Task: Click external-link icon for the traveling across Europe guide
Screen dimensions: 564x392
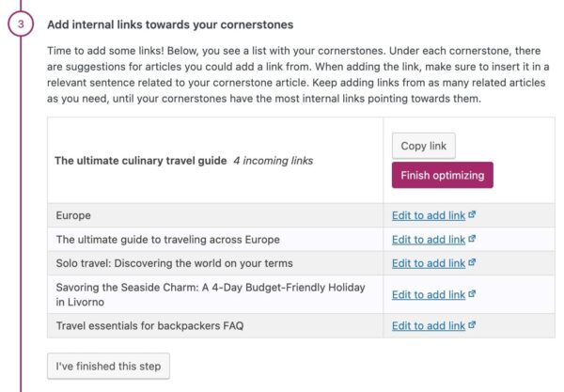Action: click(x=472, y=239)
